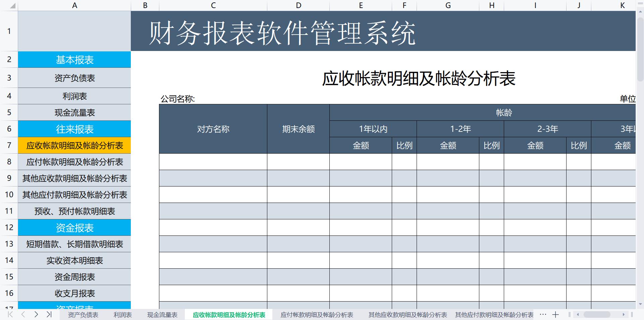Image resolution: width=644 pixels, height=320 pixels.
Task: Go to previous sheet using back arrow icon
Action: click(x=23, y=315)
